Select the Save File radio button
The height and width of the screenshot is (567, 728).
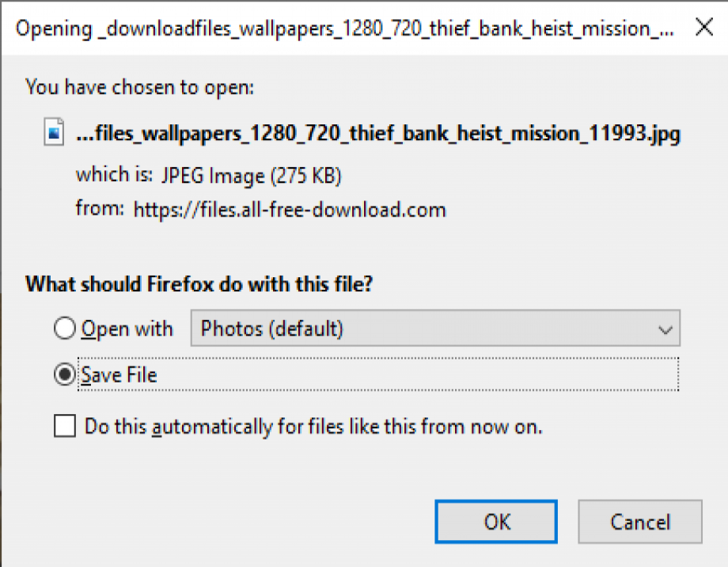point(65,375)
